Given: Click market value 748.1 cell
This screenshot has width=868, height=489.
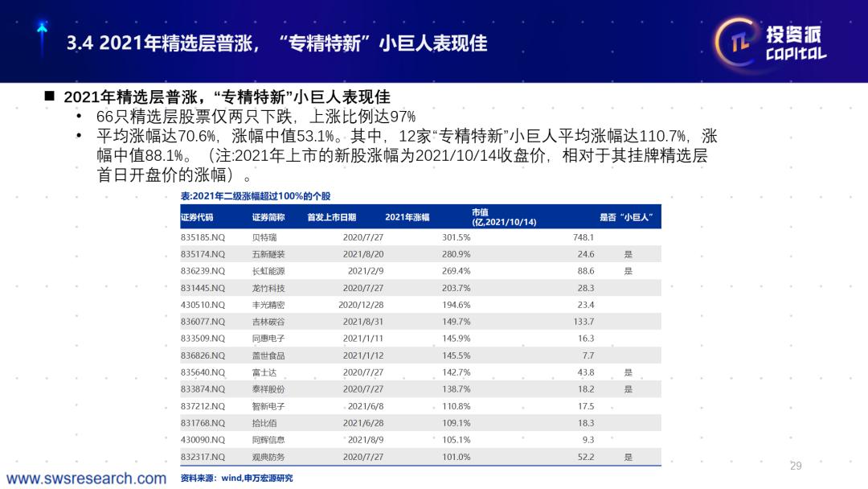Looking at the screenshot, I should point(583,237).
